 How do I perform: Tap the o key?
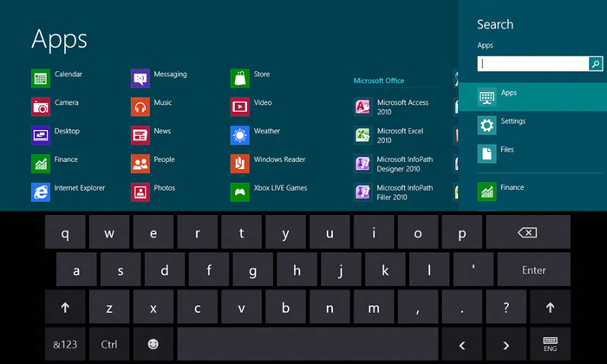click(x=418, y=232)
